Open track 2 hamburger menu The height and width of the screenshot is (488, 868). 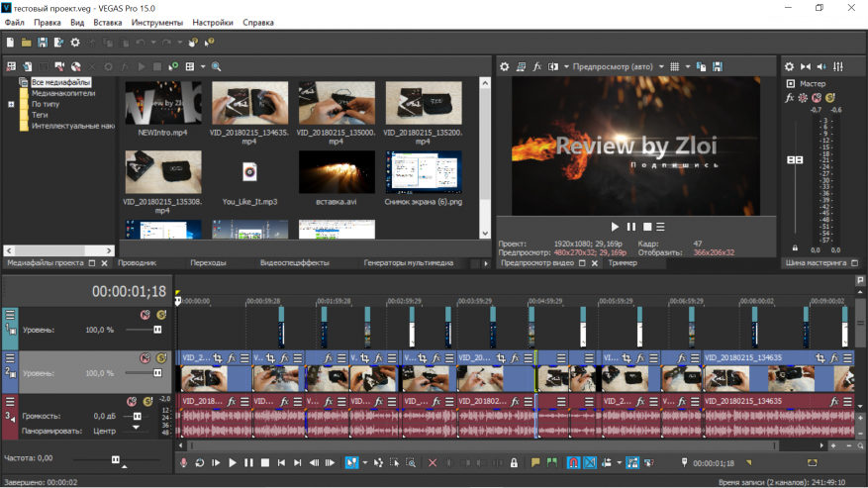(x=10, y=358)
